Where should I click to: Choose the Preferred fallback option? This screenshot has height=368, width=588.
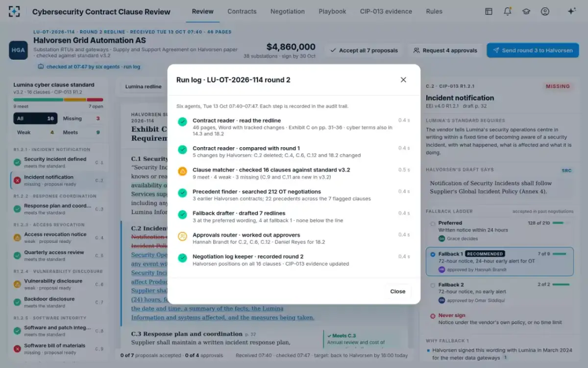[x=499, y=231]
